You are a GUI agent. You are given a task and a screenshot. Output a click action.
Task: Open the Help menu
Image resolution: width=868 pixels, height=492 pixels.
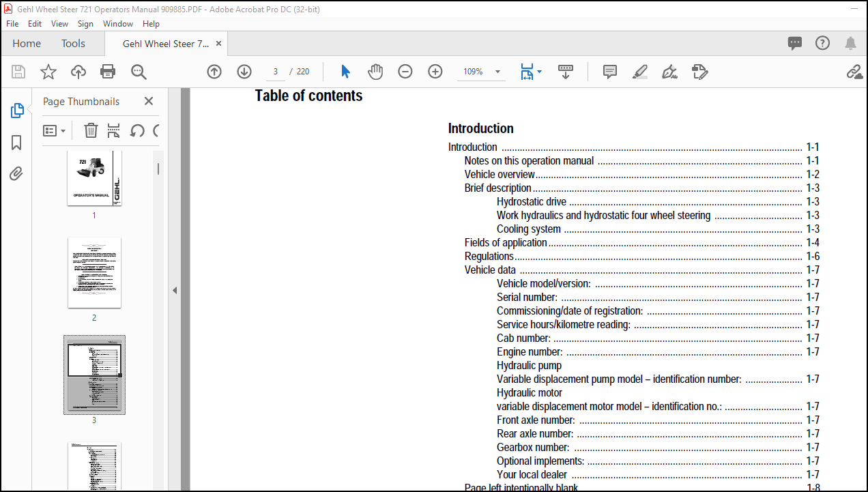pyautogui.click(x=151, y=23)
